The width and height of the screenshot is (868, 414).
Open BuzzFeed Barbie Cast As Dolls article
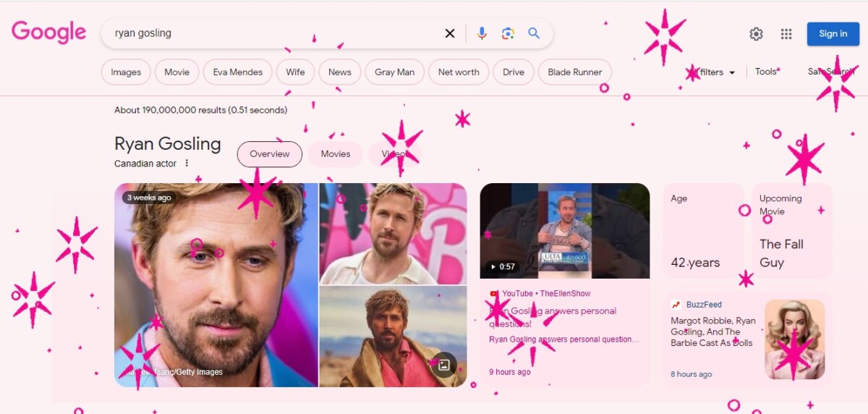[713, 331]
